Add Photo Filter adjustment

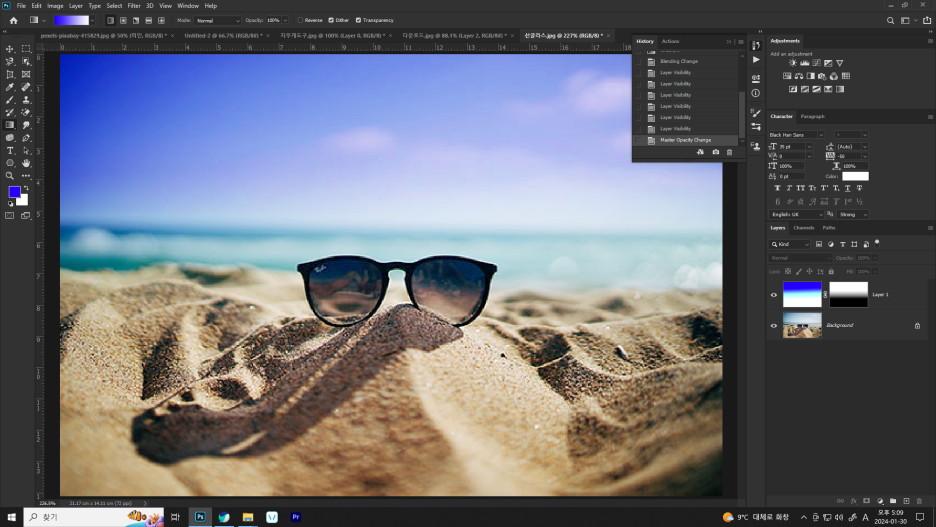click(x=822, y=76)
